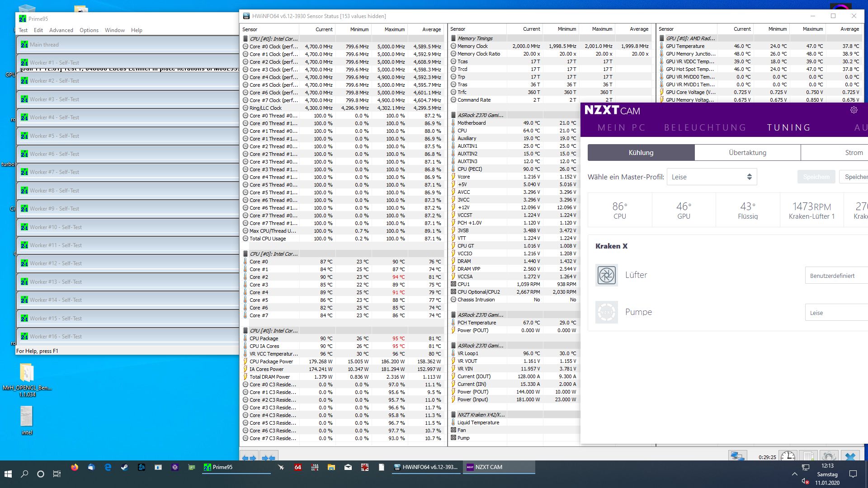868x488 pixels.
Task: Click HWiNFO network remote icon in bottom toolbar
Action: tap(737, 456)
